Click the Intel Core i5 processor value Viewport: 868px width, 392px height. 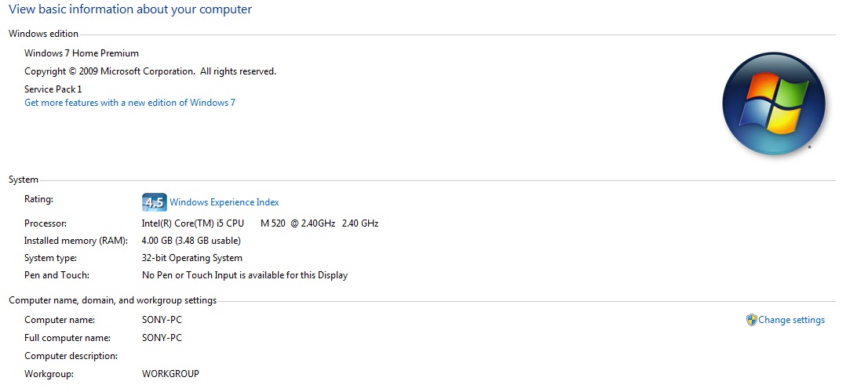click(x=261, y=223)
